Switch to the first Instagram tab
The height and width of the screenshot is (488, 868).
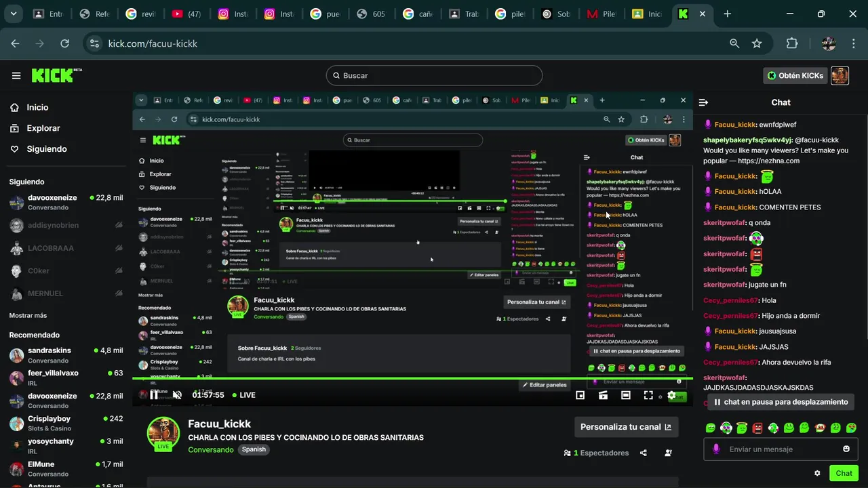233,14
